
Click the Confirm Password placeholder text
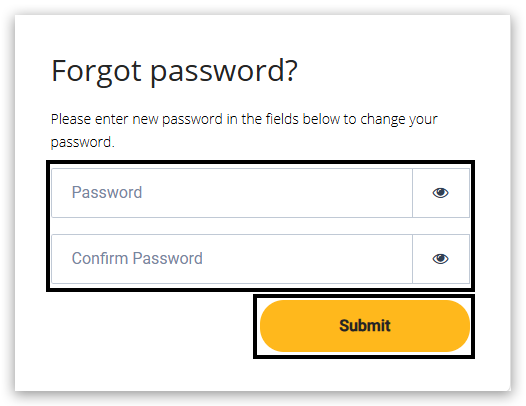(137, 259)
